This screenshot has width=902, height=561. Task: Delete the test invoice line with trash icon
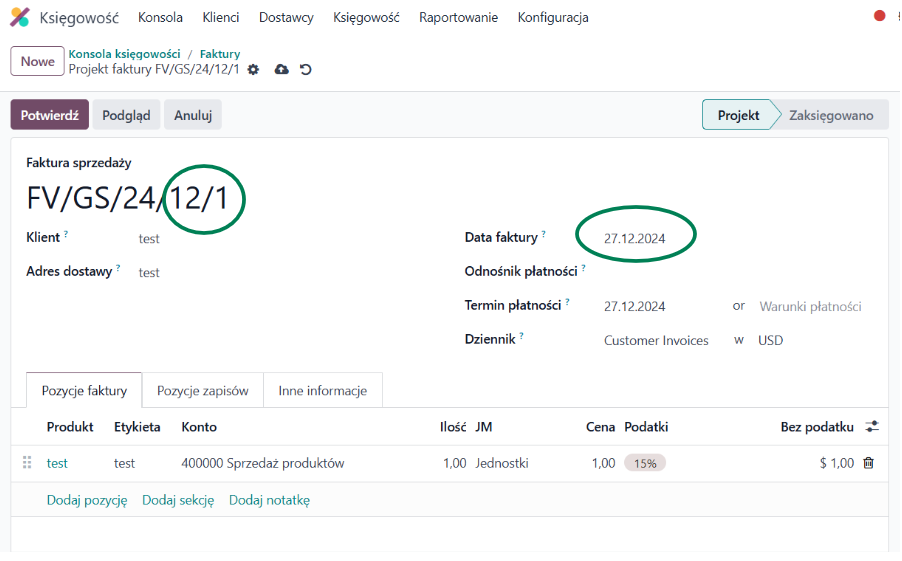869,463
